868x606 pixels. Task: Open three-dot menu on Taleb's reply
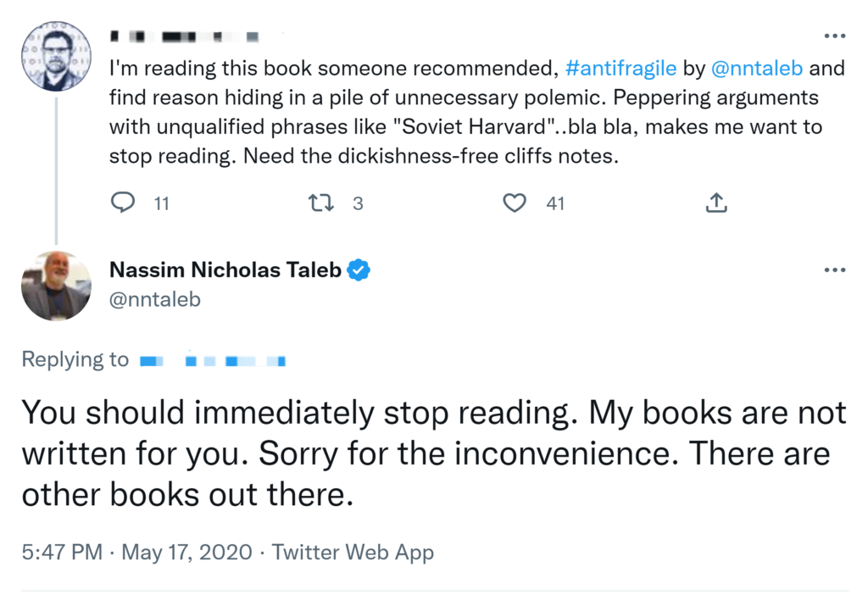835,270
